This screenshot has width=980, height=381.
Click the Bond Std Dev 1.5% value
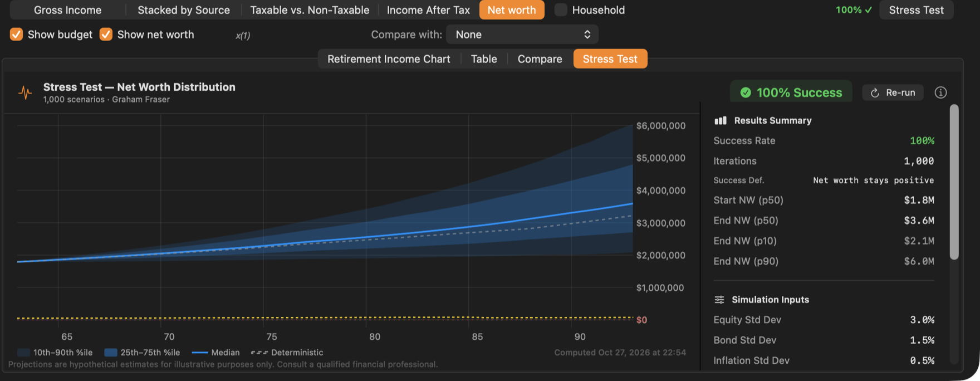[x=922, y=340]
